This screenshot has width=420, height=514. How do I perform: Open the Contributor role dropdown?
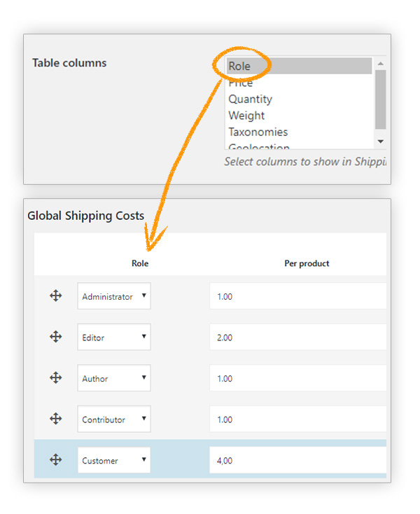click(x=114, y=419)
